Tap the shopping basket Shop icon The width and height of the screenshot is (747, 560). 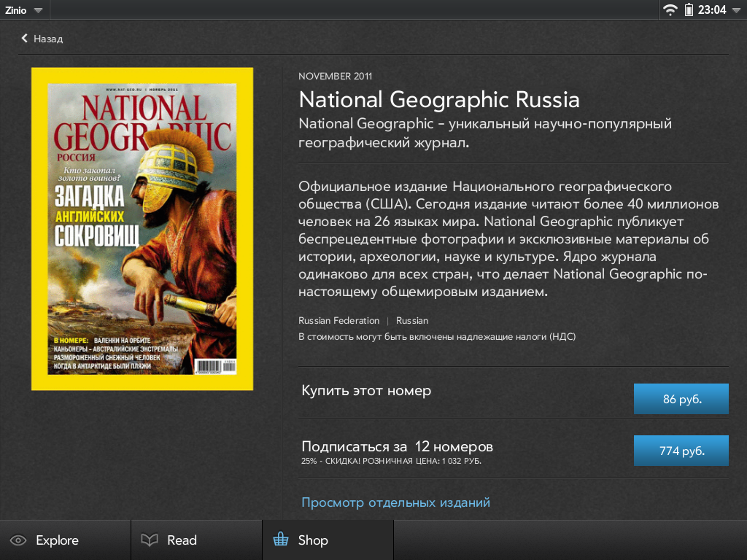click(x=280, y=540)
